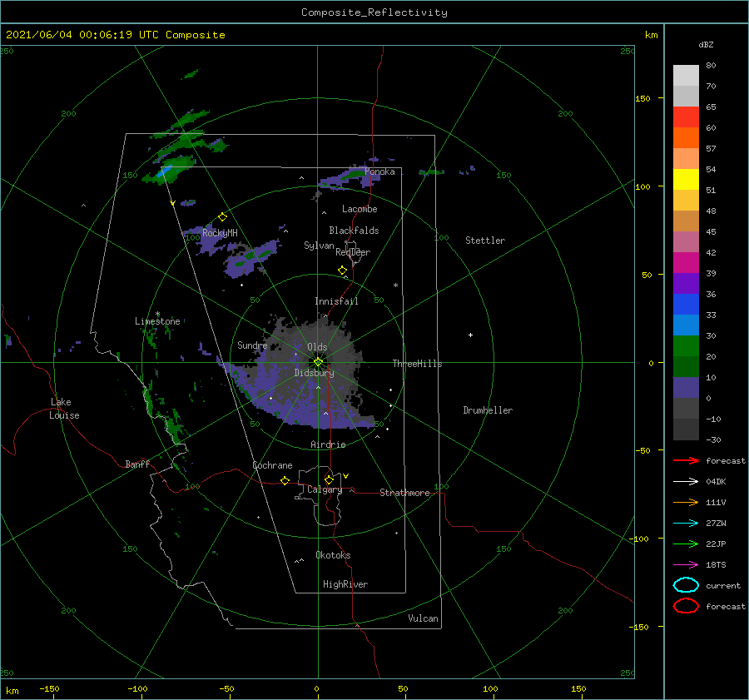
Task: Click the Cochrane city label
Action: (272, 465)
